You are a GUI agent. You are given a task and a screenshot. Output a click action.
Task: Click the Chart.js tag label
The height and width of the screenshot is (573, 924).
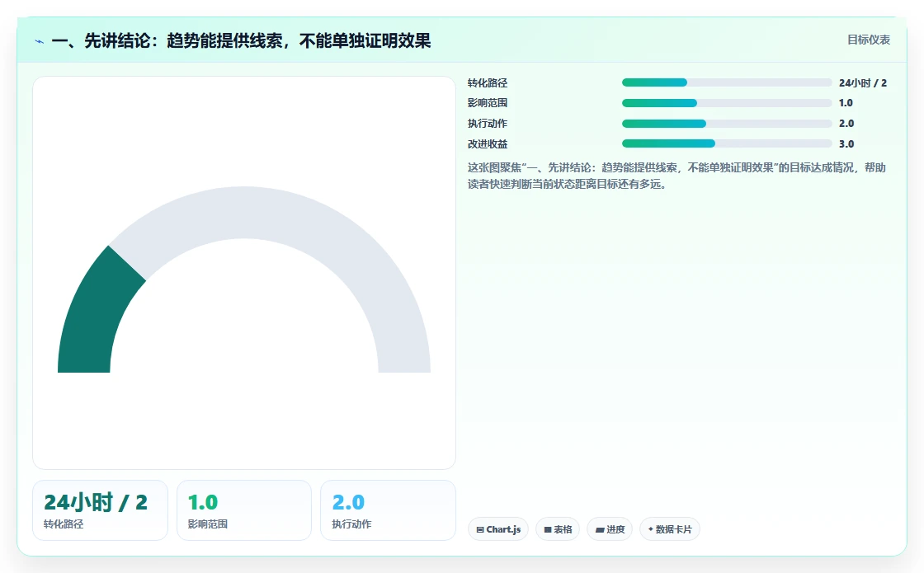point(503,529)
